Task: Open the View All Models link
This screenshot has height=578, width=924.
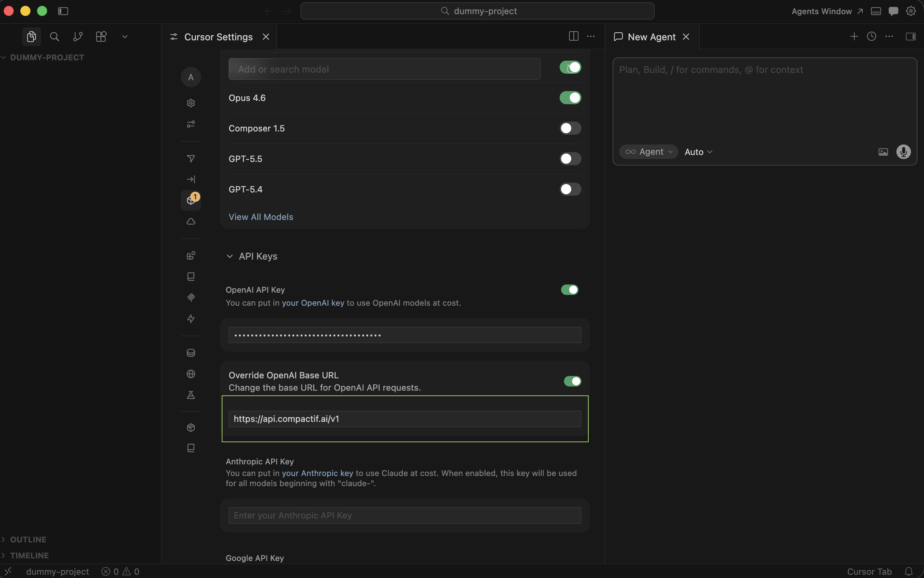Action: click(261, 217)
